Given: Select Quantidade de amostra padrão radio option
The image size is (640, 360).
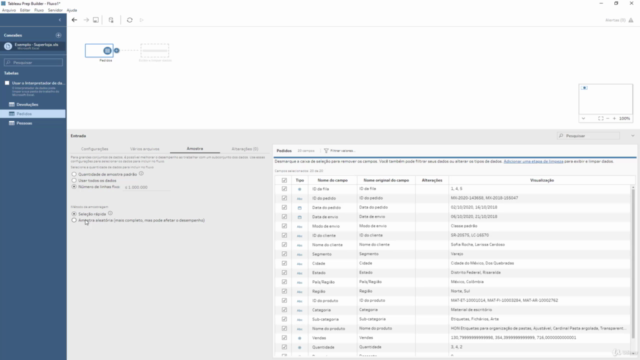Looking at the screenshot, I should point(74,174).
